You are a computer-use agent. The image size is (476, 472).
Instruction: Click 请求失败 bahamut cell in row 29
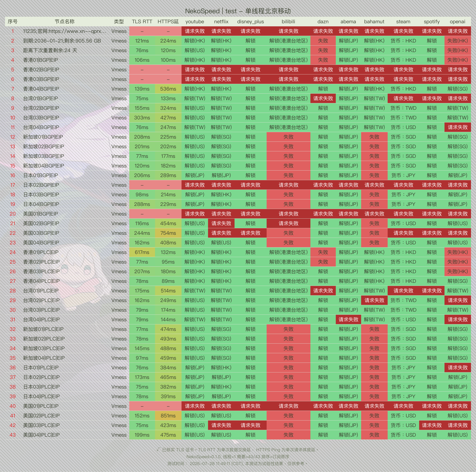point(374,300)
